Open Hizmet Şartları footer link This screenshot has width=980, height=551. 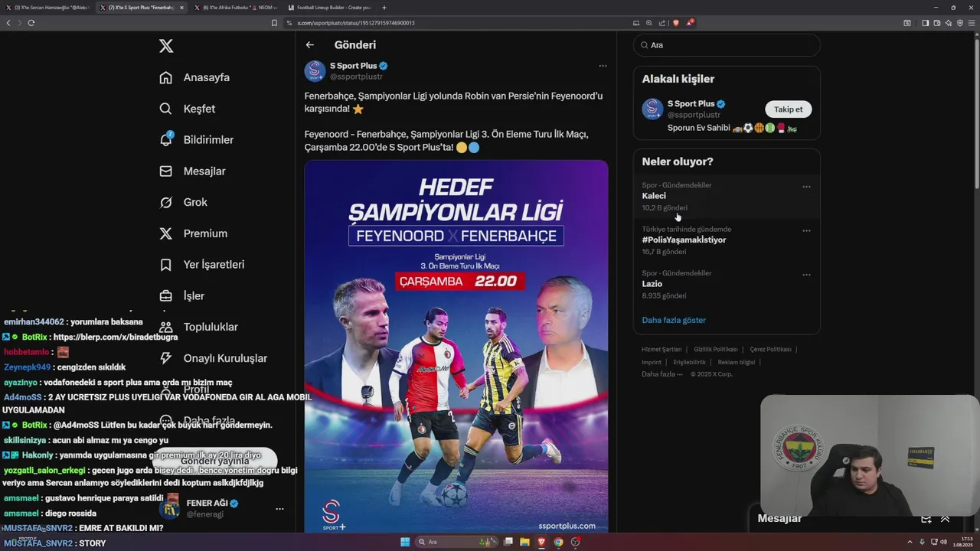coord(661,349)
